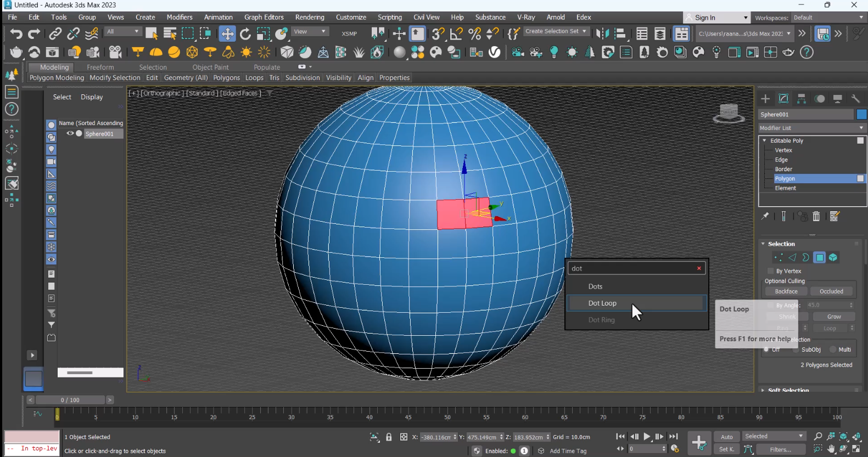The image size is (868, 457).
Task: Click the Element sub-object selection icon
Action: pyautogui.click(x=833, y=257)
